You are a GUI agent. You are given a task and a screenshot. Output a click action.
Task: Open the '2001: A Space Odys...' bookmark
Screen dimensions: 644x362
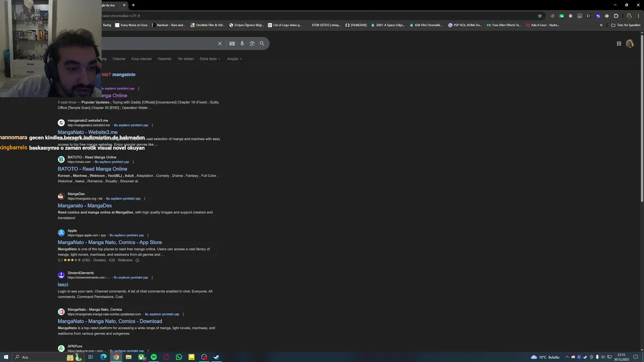(x=387, y=25)
